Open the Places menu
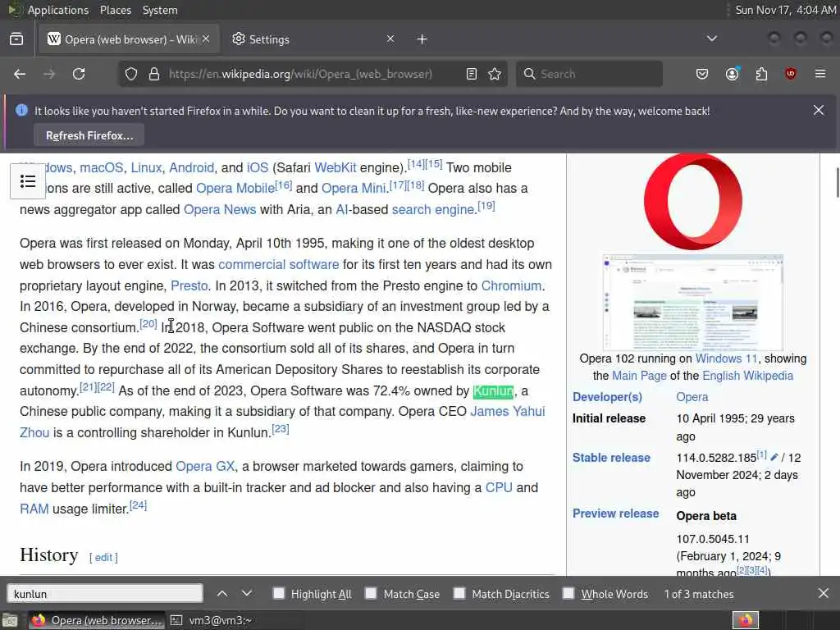The height and width of the screenshot is (630, 840). [x=116, y=10]
